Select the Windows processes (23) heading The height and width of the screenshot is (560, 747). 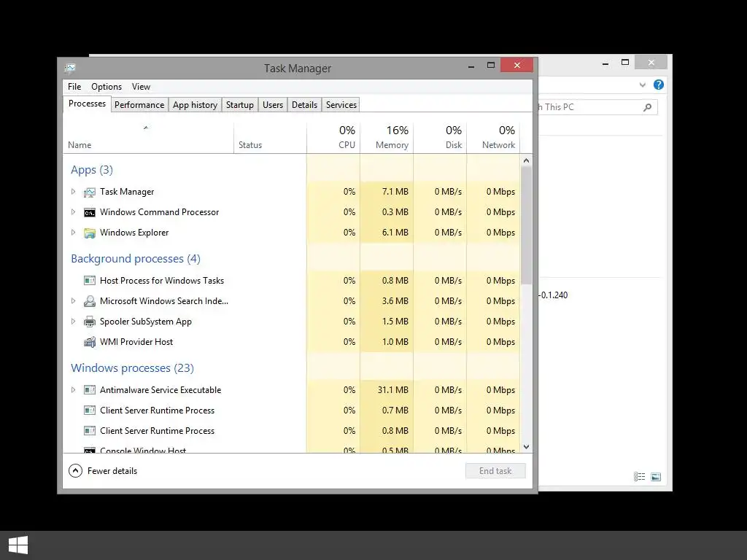pyautogui.click(x=133, y=368)
